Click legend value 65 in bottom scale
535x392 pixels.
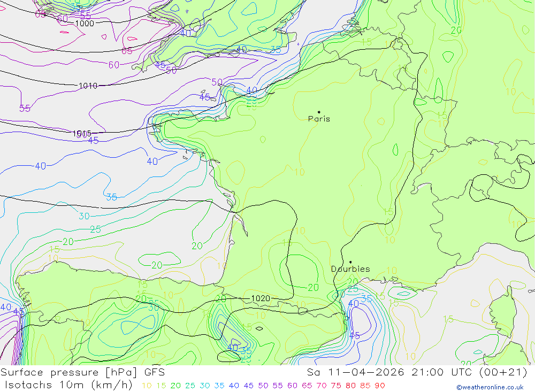(x=307, y=386)
